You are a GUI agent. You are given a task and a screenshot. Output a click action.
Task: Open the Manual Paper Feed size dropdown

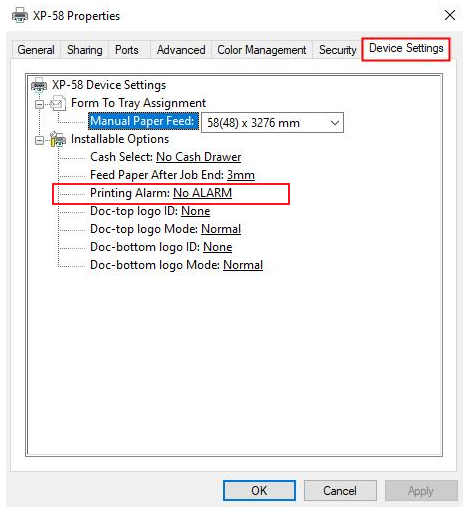point(272,123)
